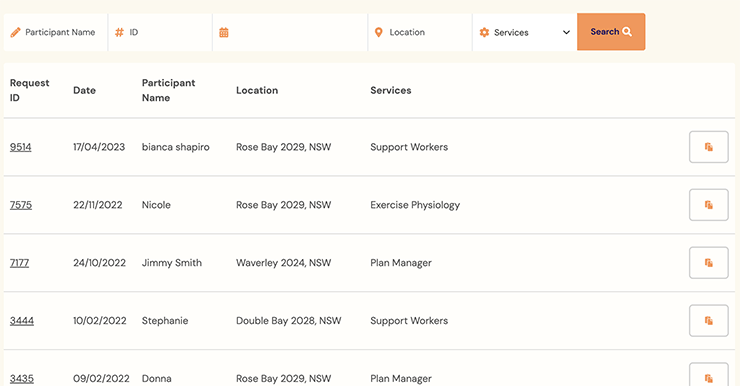Click the orange Search button
Image resolution: width=740 pixels, height=386 pixels.
pyautogui.click(x=611, y=32)
